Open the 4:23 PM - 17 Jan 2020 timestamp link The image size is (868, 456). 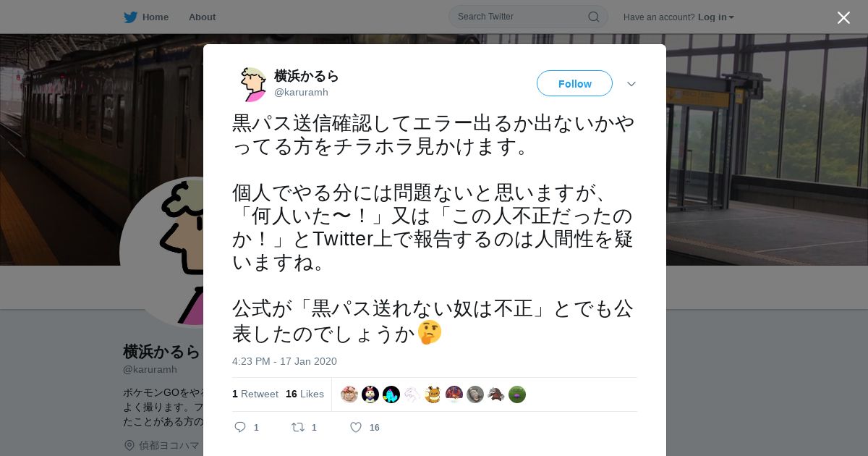[284, 361]
